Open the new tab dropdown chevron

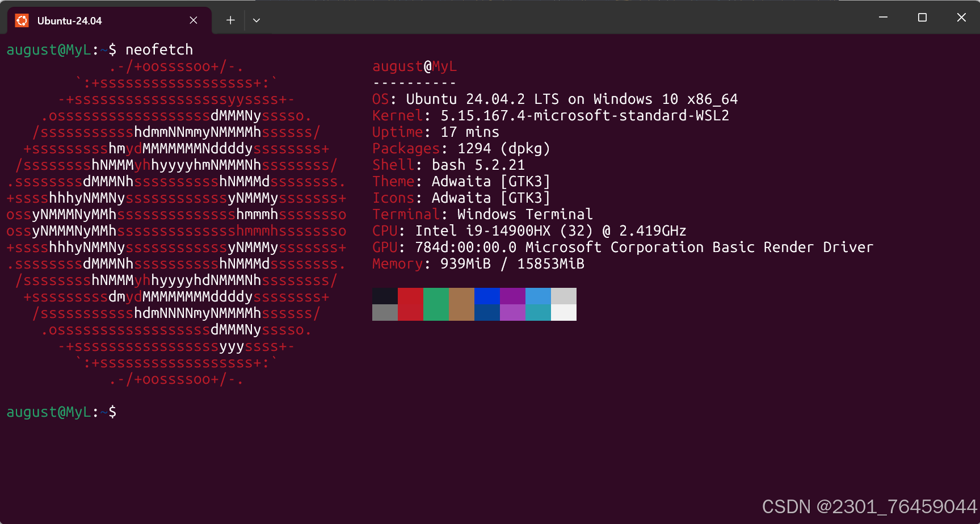[x=256, y=20]
